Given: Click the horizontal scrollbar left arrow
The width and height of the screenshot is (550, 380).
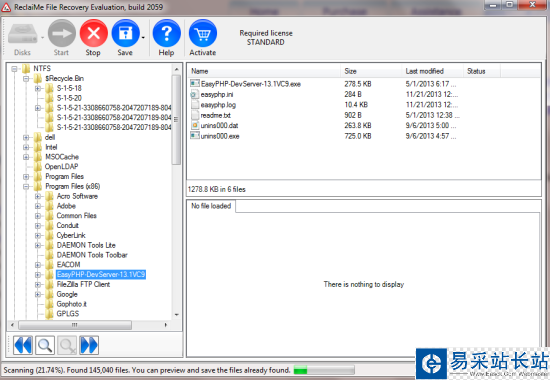Looking at the screenshot, I should coord(12,325).
